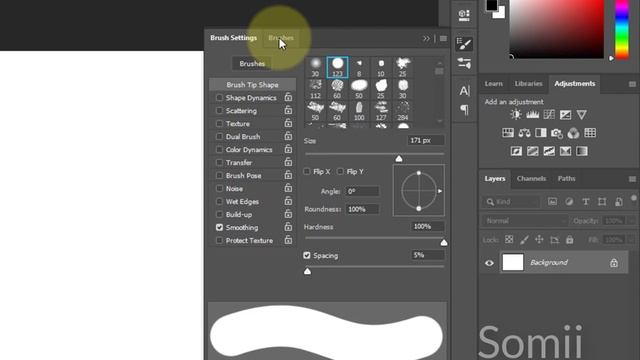Switch to the Paths tab
640x360 pixels.
coord(566,179)
